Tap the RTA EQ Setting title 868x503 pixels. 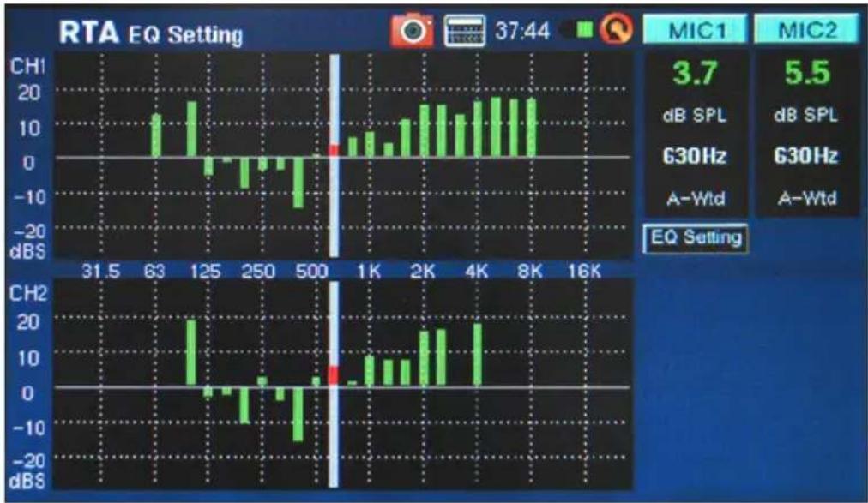point(151,33)
